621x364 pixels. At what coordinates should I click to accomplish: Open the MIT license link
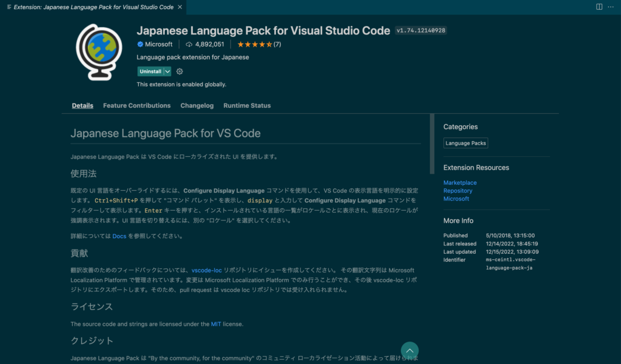click(x=216, y=324)
